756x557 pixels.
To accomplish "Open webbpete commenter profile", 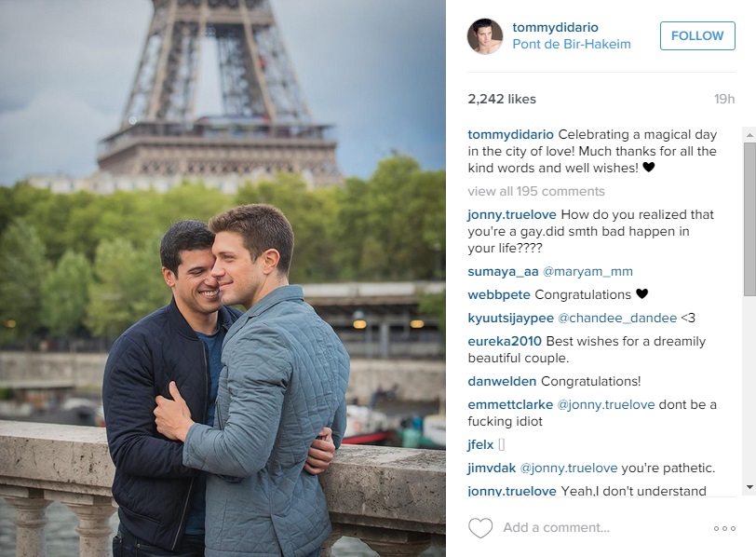I will coord(498,294).
